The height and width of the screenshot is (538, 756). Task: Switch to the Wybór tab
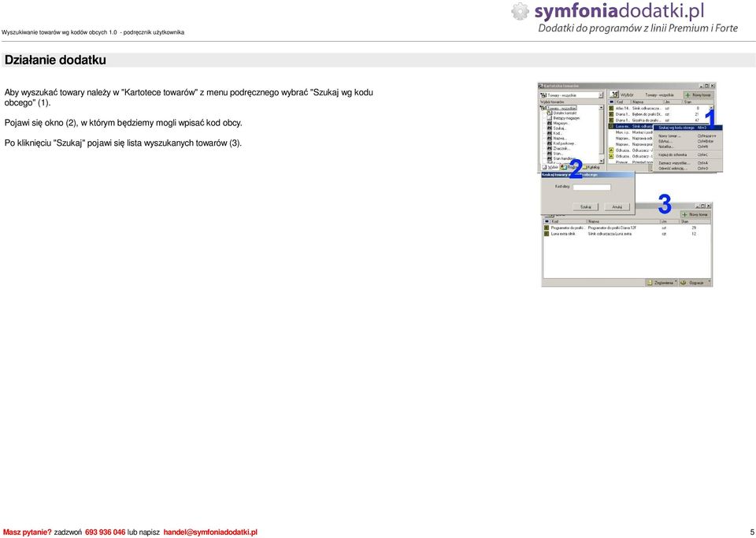[x=550, y=167]
